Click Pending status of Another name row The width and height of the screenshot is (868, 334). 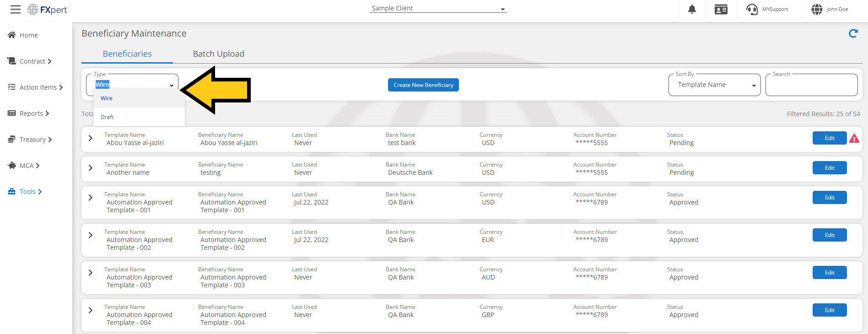[x=681, y=172]
